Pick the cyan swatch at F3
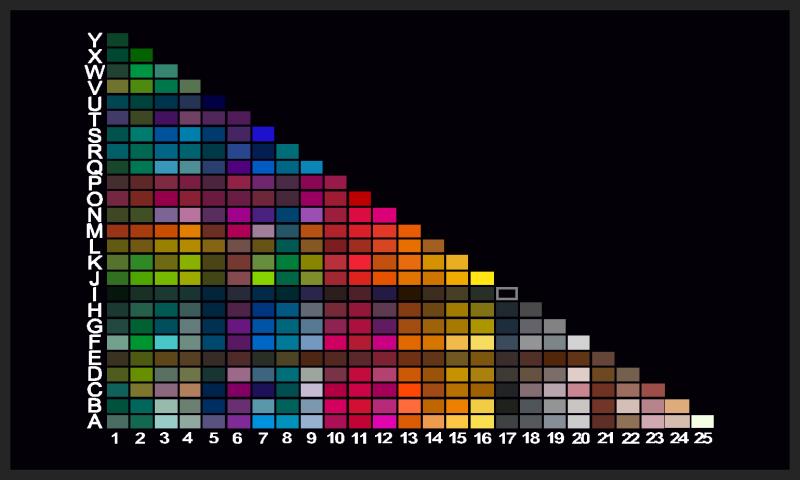 [166, 342]
